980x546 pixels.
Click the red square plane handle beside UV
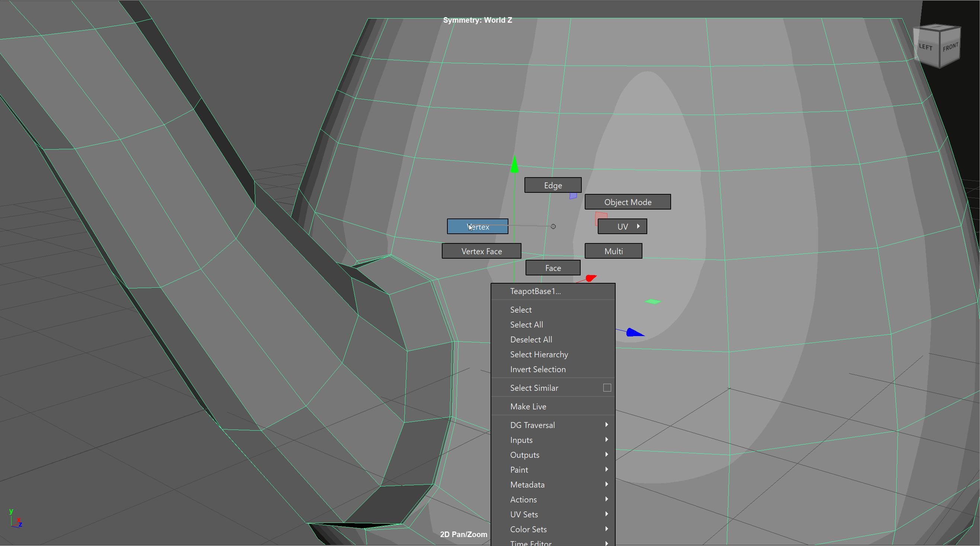(x=600, y=216)
